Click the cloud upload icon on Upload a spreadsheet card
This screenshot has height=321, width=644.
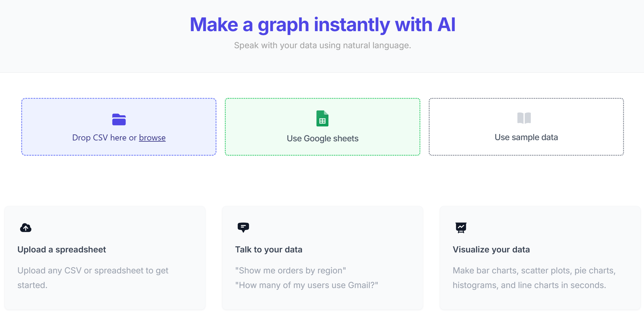tap(26, 228)
